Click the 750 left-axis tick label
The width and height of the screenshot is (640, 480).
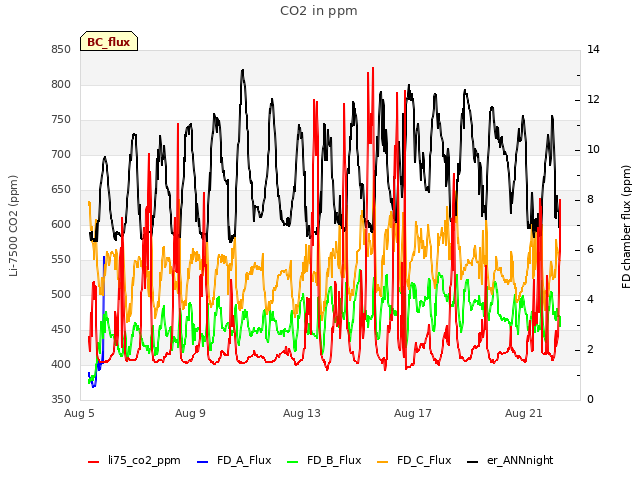tap(61, 120)
